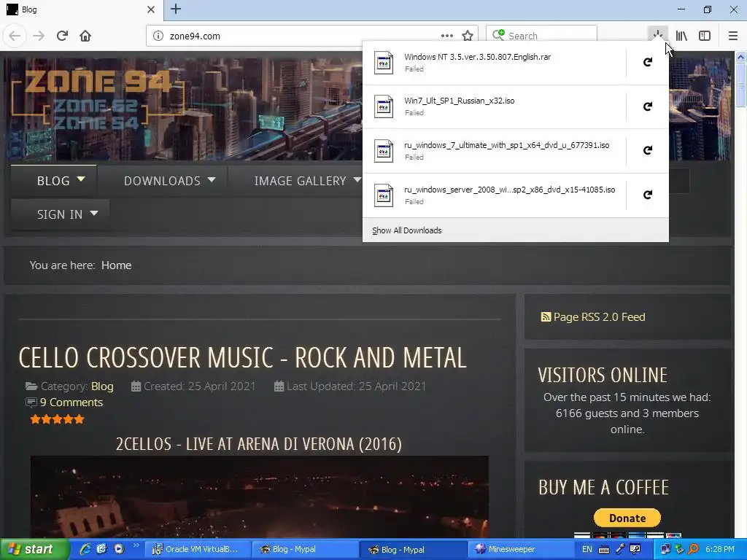This screenshot has height=560, width=747.
Task: Play the 2Cellos Arena di Verona video
Action: pos(260,497)
